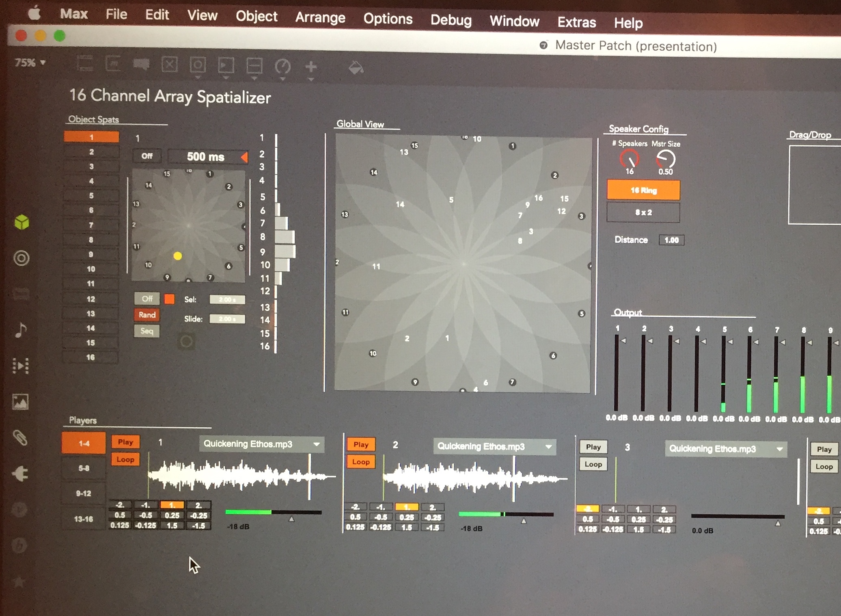Image resolution: width=841 pixels, height=616 pixels.
Task: Open the Extras menu
Action: pyautogui.click(x=576, y=22)
